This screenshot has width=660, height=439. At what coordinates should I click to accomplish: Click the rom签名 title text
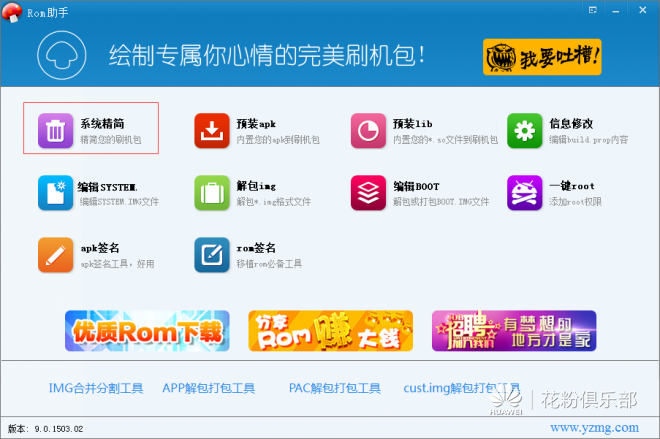[x=256, y=248]
